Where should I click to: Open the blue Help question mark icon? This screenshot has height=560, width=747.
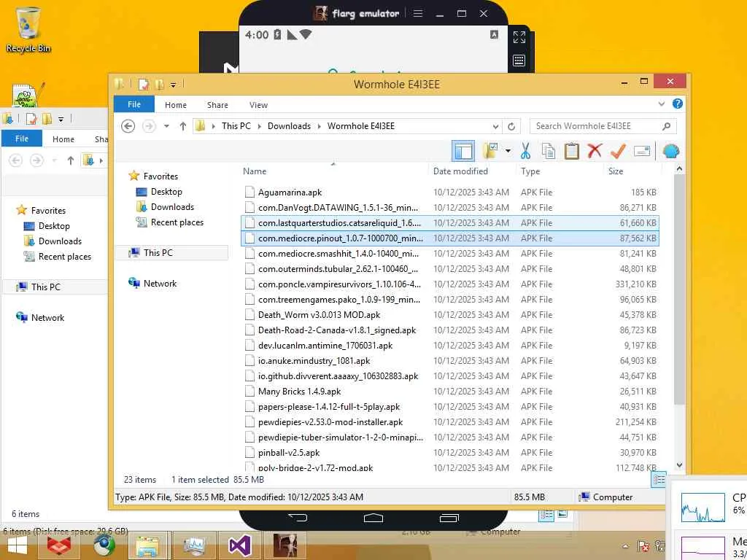(x=677, y=104)
